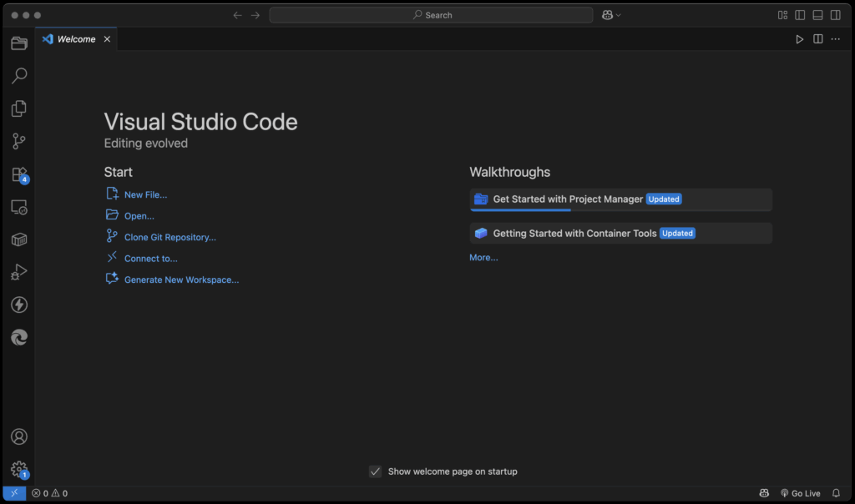Open Microsoft Edge Tools in activity bar

click(19, 337)
